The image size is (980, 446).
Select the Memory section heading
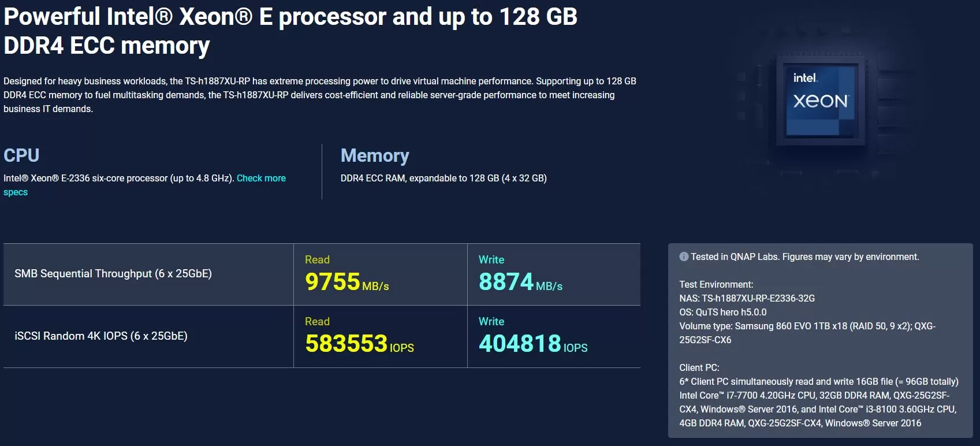tap(375, 155)
